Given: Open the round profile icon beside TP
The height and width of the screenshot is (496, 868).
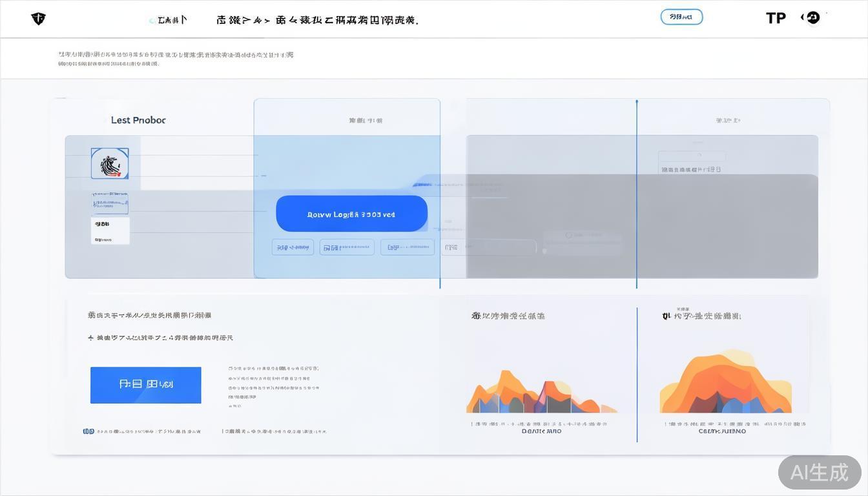Looking at the screenshot, I should click(x=812, y=18).
